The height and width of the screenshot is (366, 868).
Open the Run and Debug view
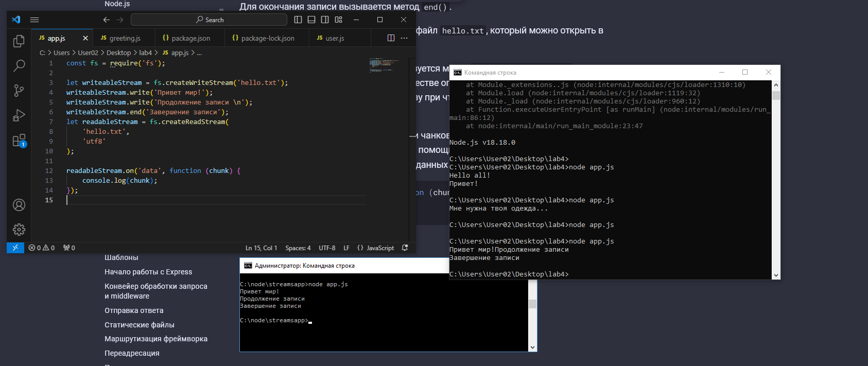[x=19, y=115]
